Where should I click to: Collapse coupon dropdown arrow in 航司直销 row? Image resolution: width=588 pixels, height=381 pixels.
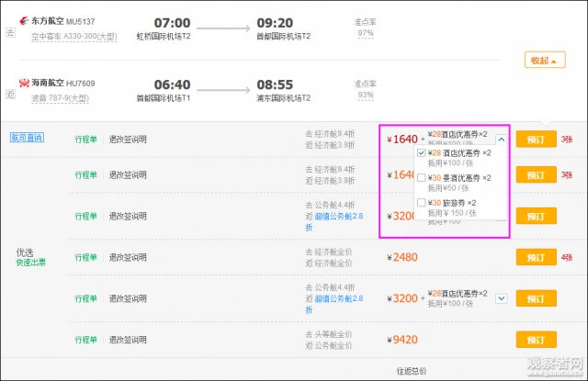click(502, 140)
